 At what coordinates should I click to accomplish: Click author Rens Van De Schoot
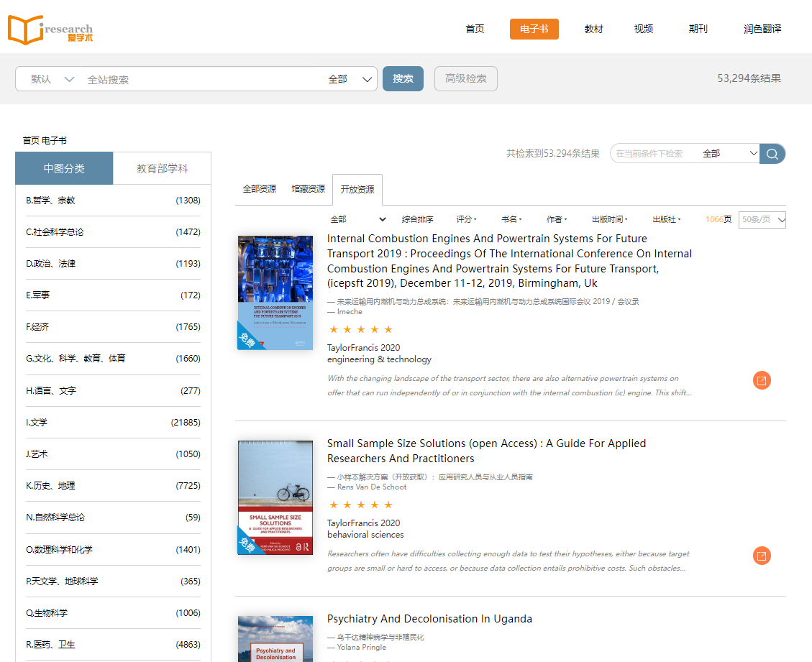(x=372, y=487)
